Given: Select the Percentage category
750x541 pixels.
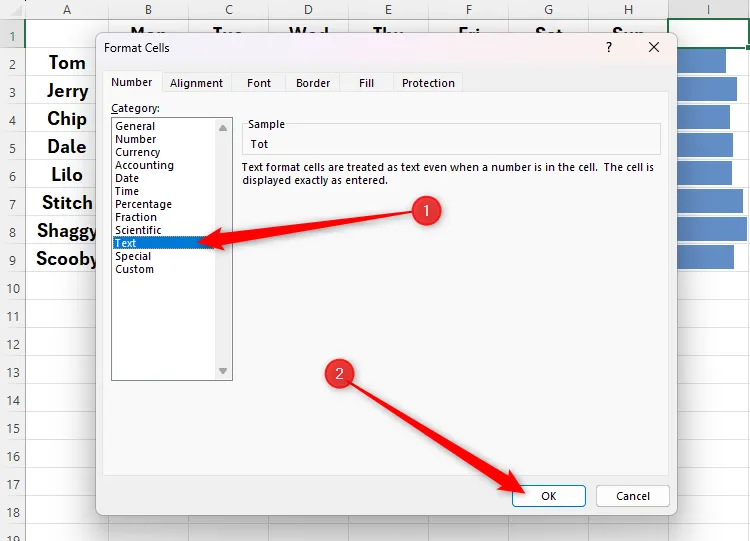Looking at the screenshot, I should tap(143, 204).
